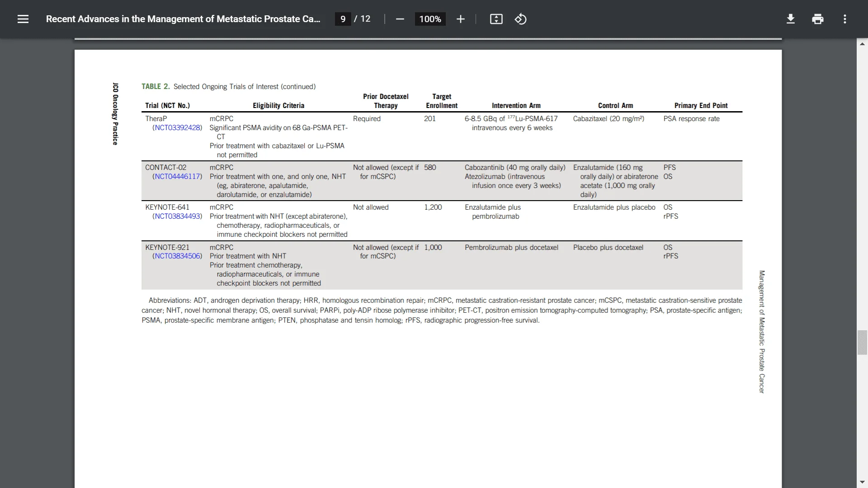Rotate the document counterclockwise

[520, 19]
